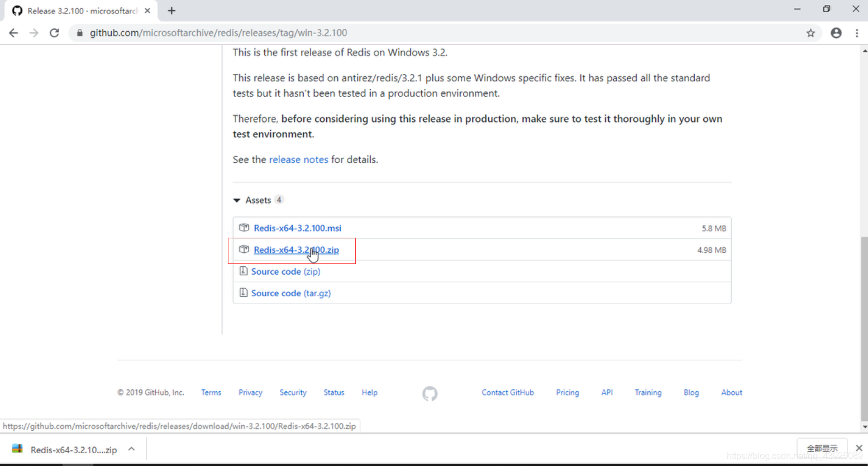Download Redis-x64-3.2.100.msi
The height and width of the screenshot is (466, 868).
297,228
